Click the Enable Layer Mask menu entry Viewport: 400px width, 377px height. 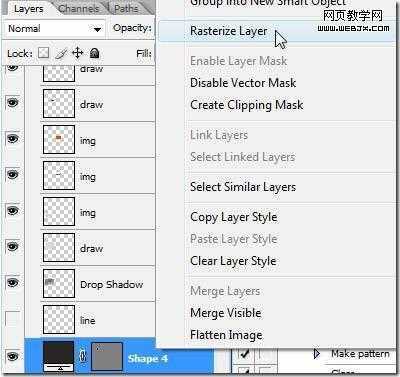pos(238,61)
